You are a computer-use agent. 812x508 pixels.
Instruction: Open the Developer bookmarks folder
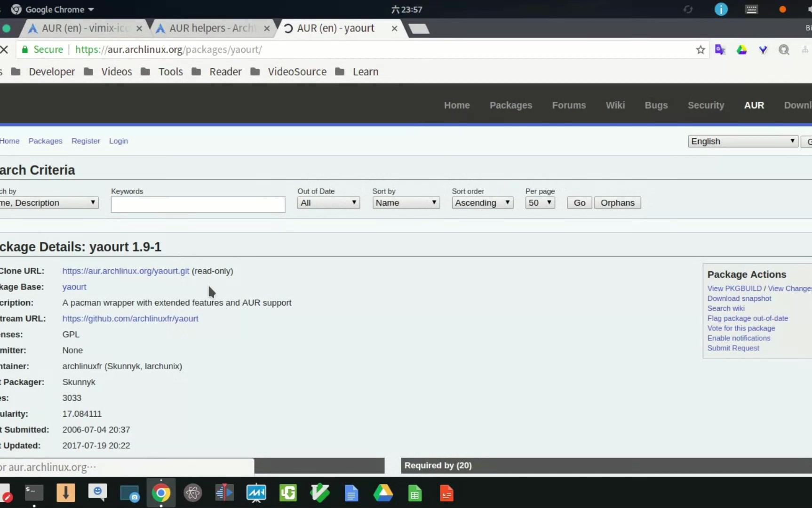click(43, 72)
